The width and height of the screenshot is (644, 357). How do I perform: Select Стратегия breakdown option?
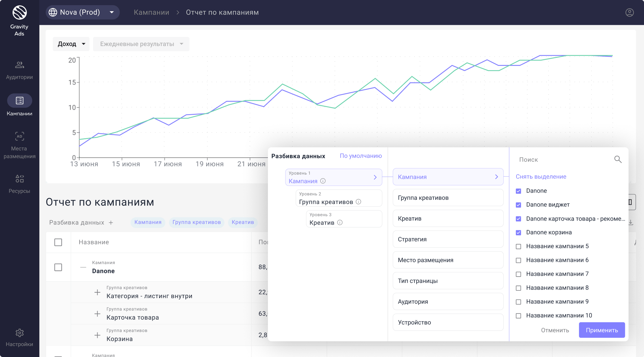[448, 239]
